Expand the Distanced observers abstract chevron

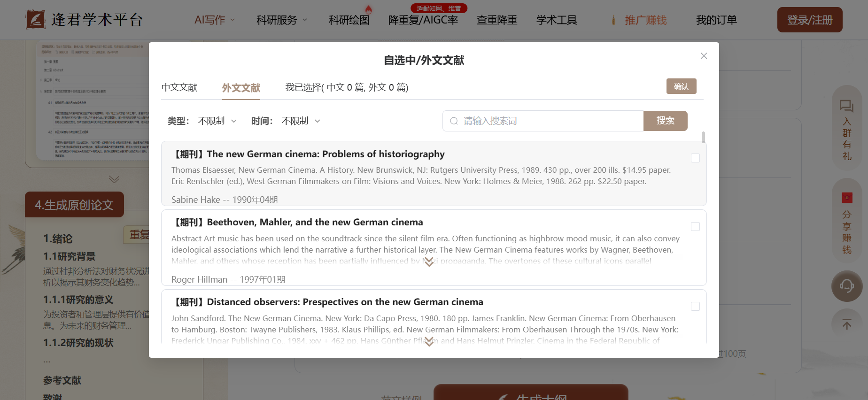(x=429, y=342)
